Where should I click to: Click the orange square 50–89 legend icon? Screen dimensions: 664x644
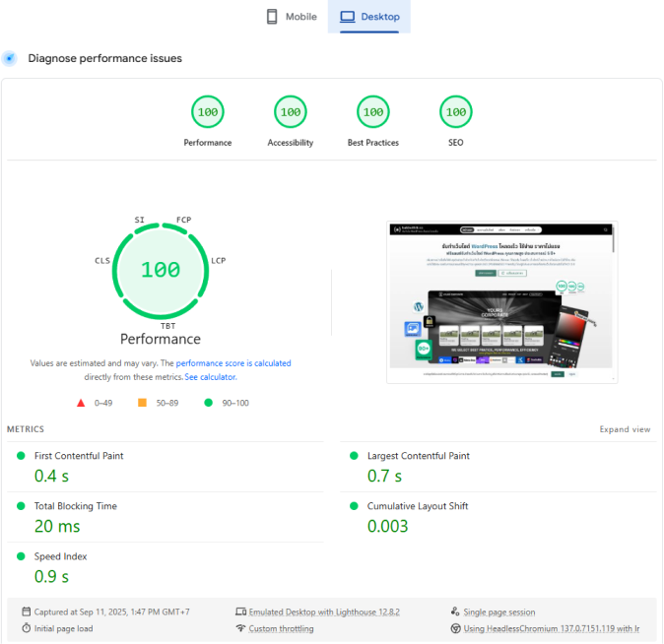click(142, 402)
